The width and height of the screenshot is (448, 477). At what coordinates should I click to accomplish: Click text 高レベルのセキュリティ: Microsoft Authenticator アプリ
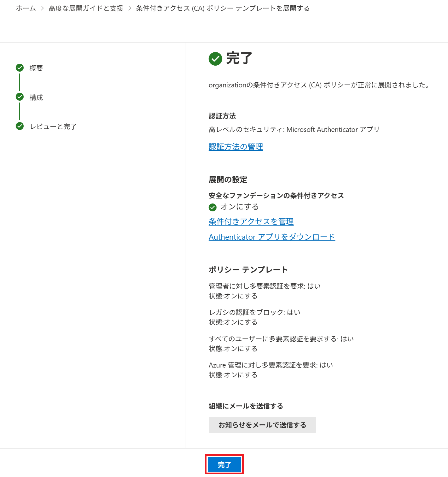click(x=294, y=129)
